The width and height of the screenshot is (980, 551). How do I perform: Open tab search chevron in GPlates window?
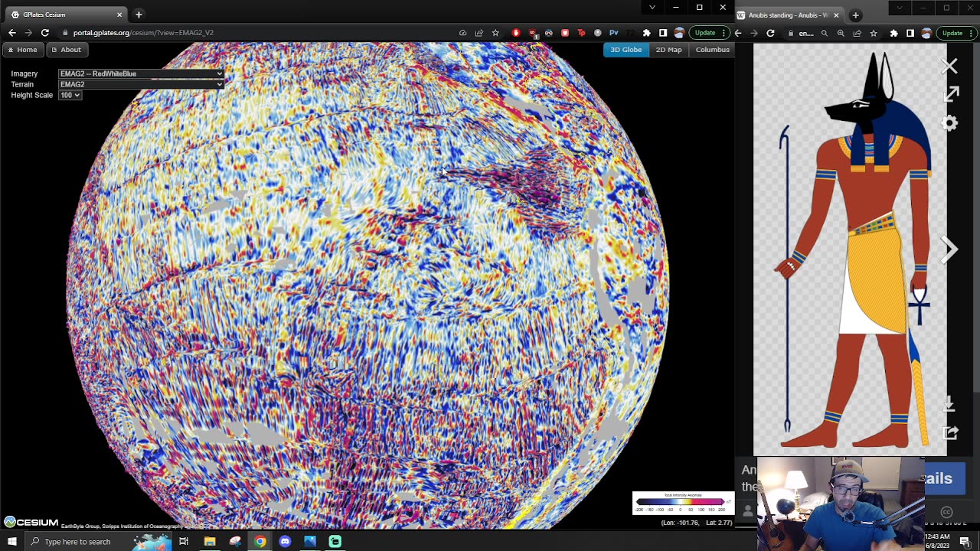click(x=652, y=7)
